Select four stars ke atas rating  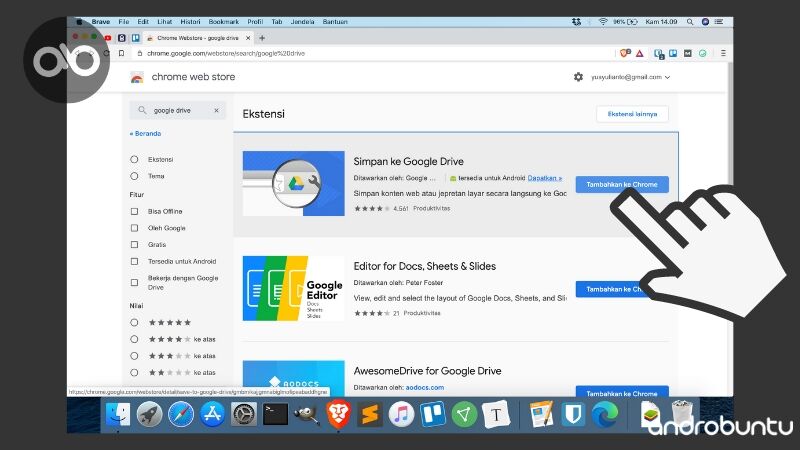[x=134, y=339]
